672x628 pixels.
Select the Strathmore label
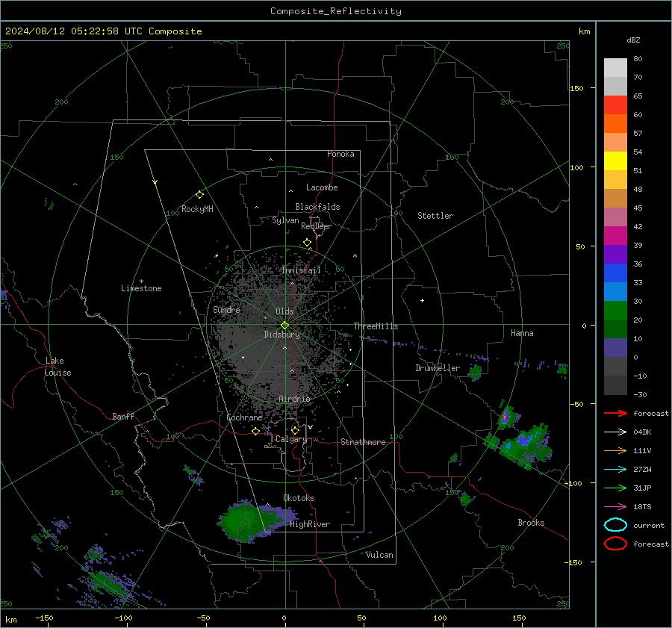pyautogui.click(x=363, y=442)
